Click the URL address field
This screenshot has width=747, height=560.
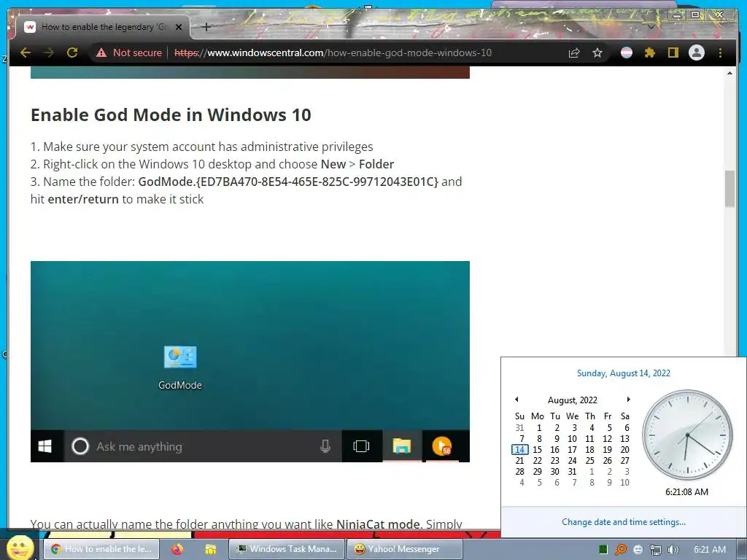333,52
